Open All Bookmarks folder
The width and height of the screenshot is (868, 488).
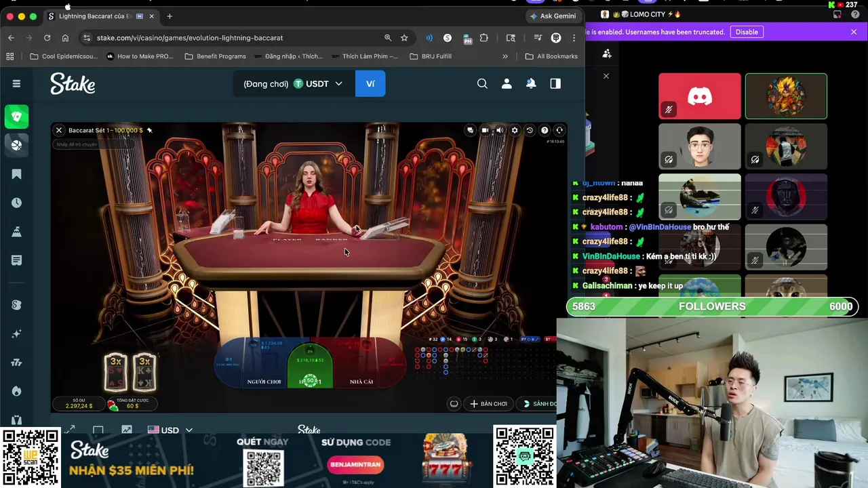(551, 56)
